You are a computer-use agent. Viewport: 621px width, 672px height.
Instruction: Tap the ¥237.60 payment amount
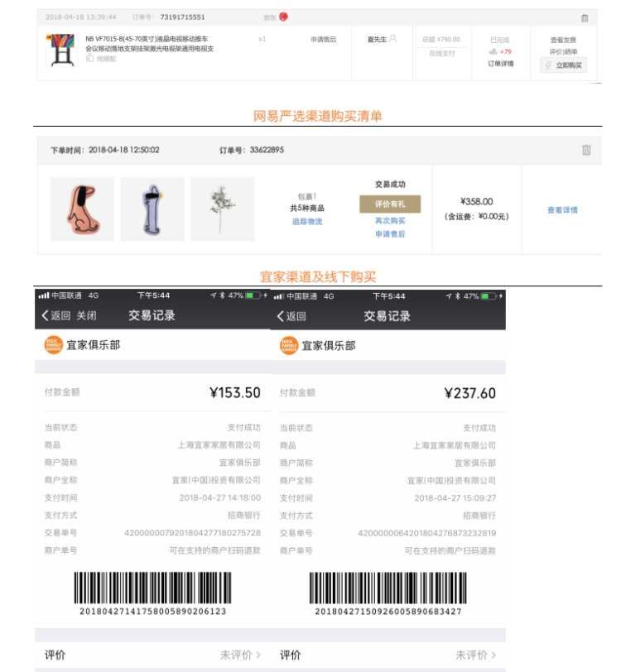(470, 393)
